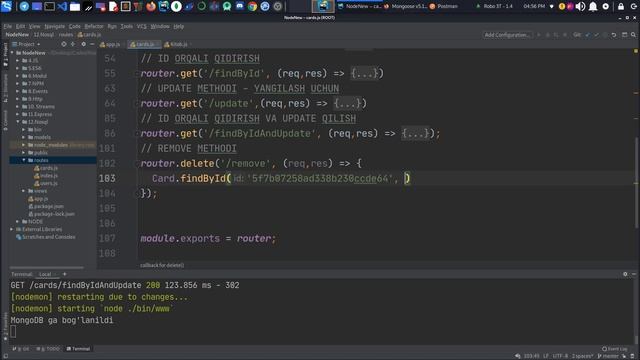Select Scratches and Consoles
The image size is (640, 360).
(45, 237)
